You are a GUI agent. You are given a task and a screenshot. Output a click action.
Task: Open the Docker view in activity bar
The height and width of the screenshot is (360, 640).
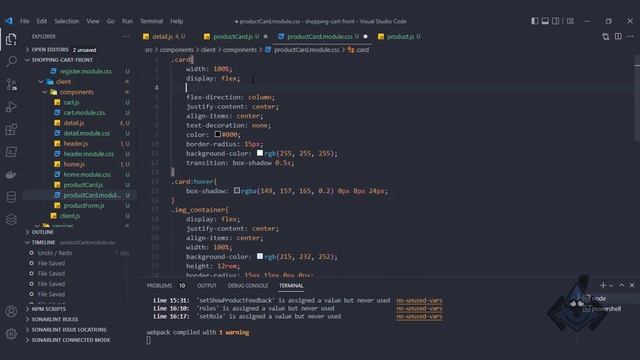[x=11, y=175]
